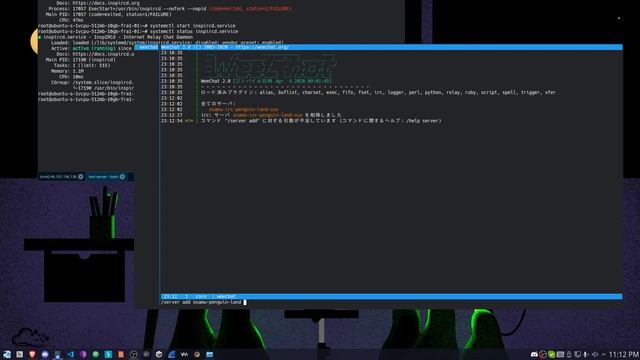Open the volume control tray icon

(x=595, y=354)
